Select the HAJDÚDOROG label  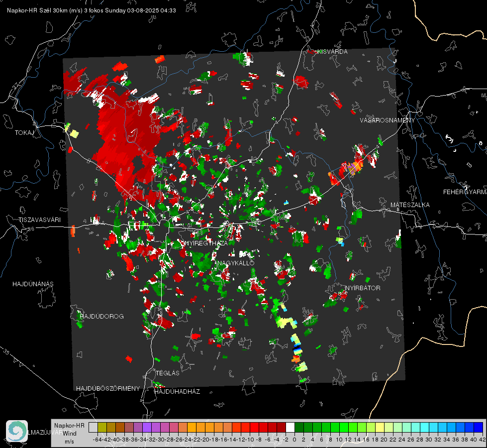pos(102,317)
